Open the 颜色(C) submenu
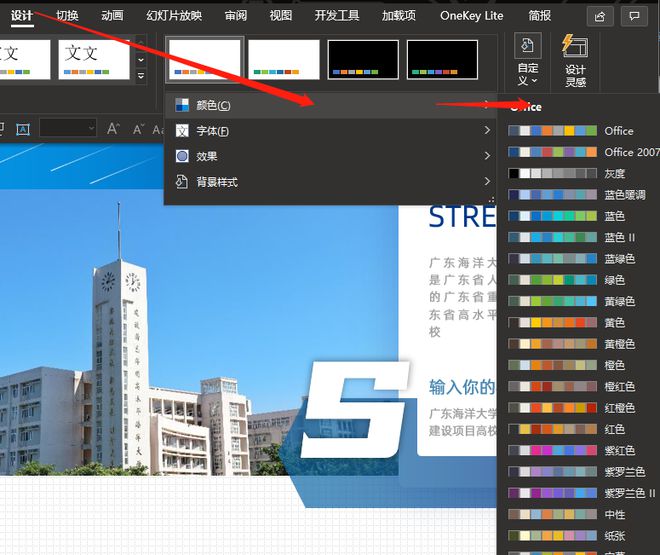The width and height of the screenshot is (660, 555). click(330, 106)
